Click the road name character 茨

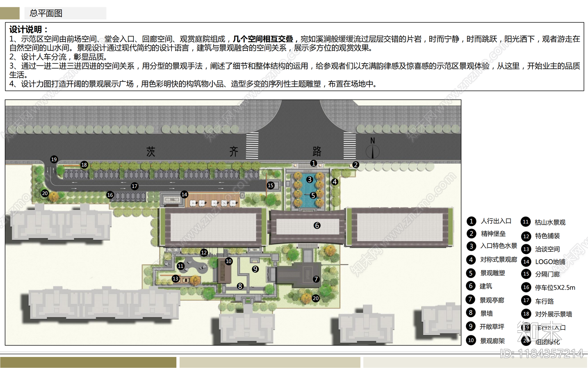point(151,151)
